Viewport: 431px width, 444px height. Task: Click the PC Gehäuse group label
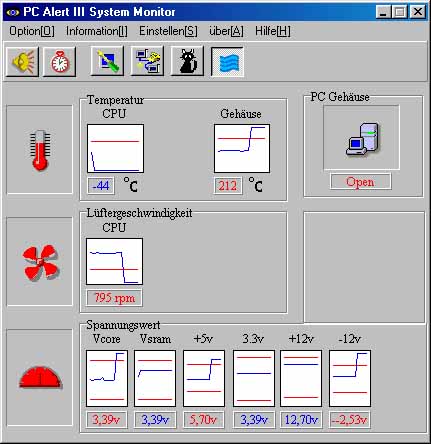(340, 97)
